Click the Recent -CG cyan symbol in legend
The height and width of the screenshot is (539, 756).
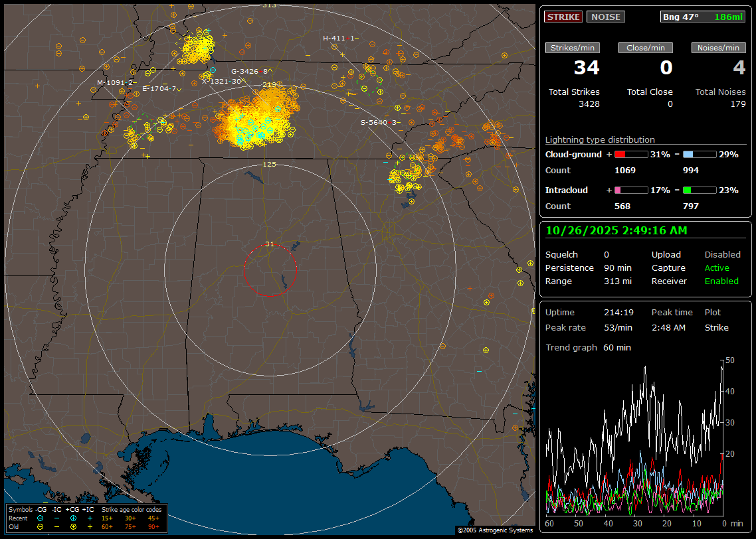[x=40, y=518]
